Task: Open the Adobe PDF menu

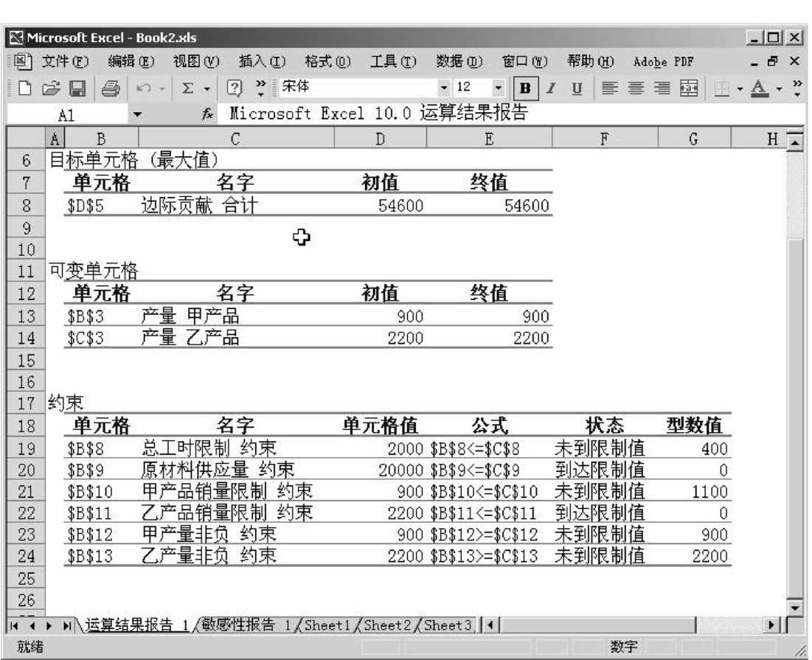Action: [663, 62]
